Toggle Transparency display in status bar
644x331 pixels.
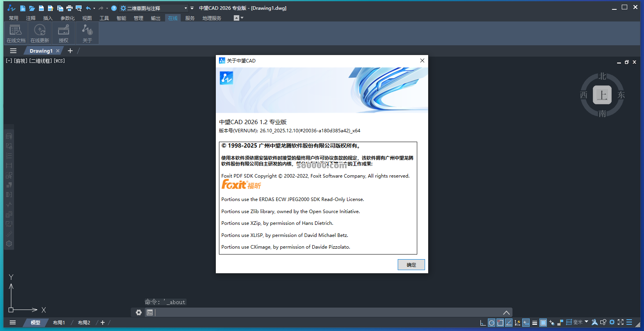click(x=543, y=322)
